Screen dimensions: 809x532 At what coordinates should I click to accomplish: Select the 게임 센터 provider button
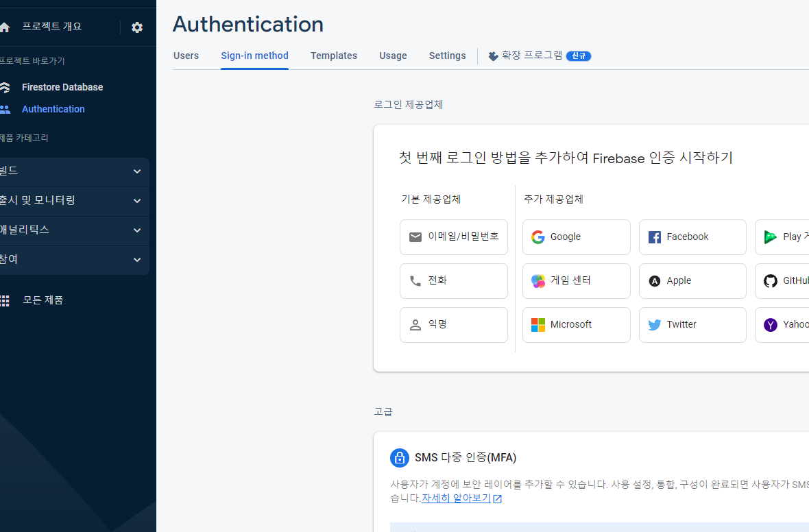click(x=577, y=281)
